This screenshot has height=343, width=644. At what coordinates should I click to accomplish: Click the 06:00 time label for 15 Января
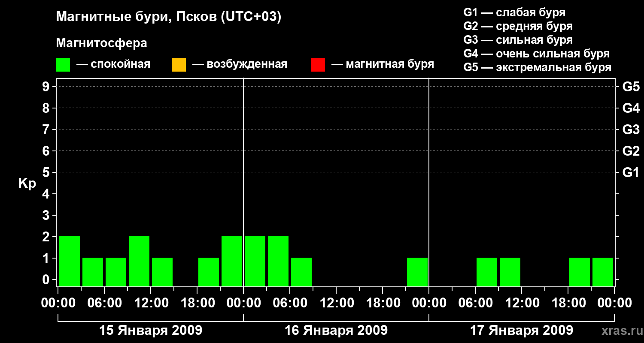coord(104,303)
